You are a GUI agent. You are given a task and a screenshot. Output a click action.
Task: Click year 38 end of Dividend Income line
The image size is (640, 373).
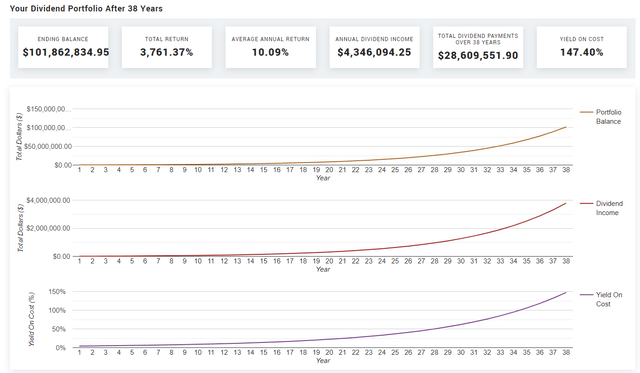point(566,203)
